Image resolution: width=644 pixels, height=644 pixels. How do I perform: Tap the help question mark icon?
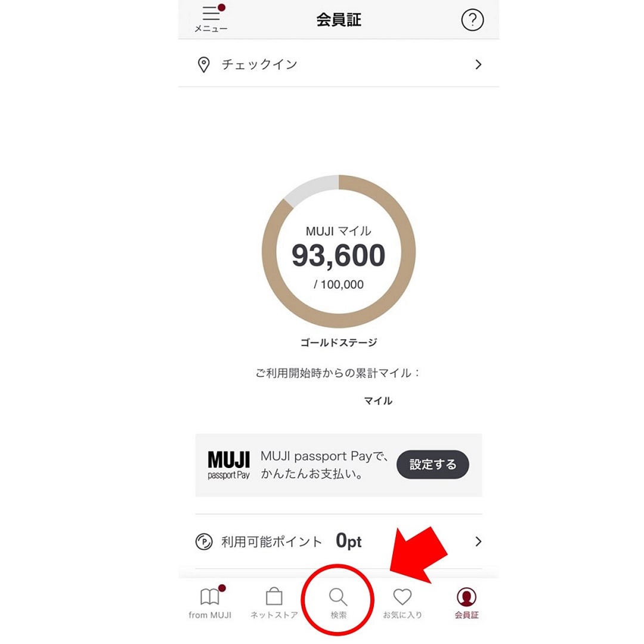tap(472, 20)
